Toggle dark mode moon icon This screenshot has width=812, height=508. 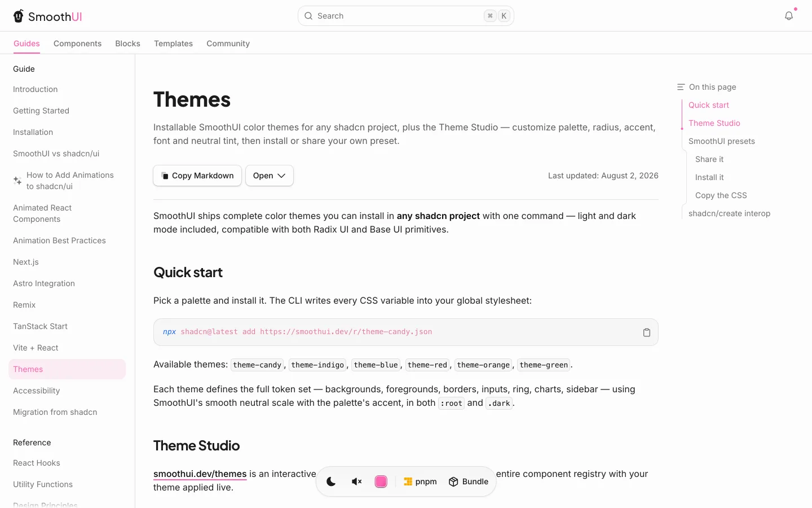point(331,481)
